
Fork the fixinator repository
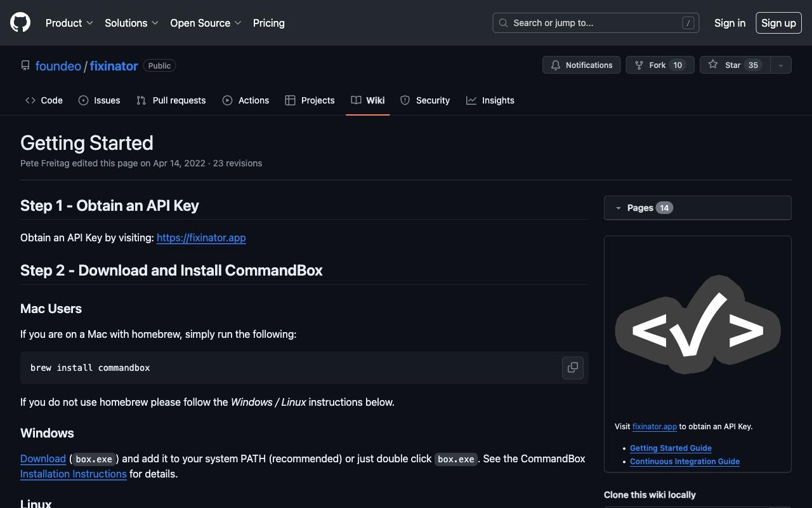click(x=660, y=65)
